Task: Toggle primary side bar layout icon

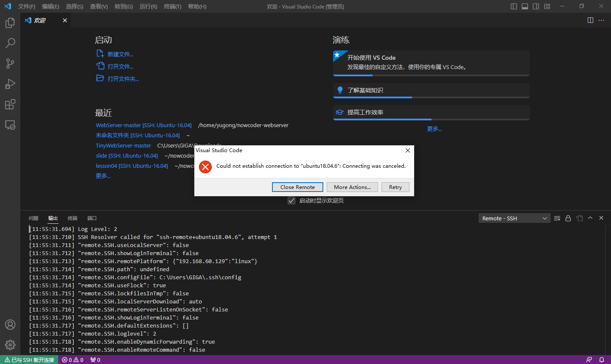Action: pos(514,6)
